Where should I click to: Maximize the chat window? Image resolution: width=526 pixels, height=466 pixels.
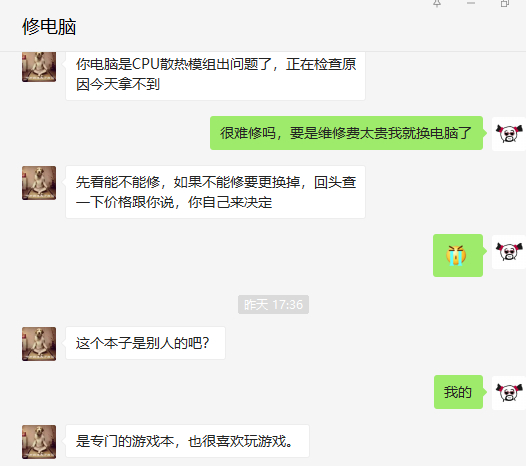(x=505, y=3)
